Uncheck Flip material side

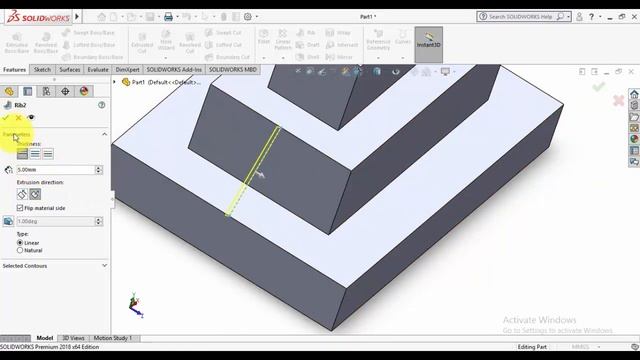pos(20,208)
